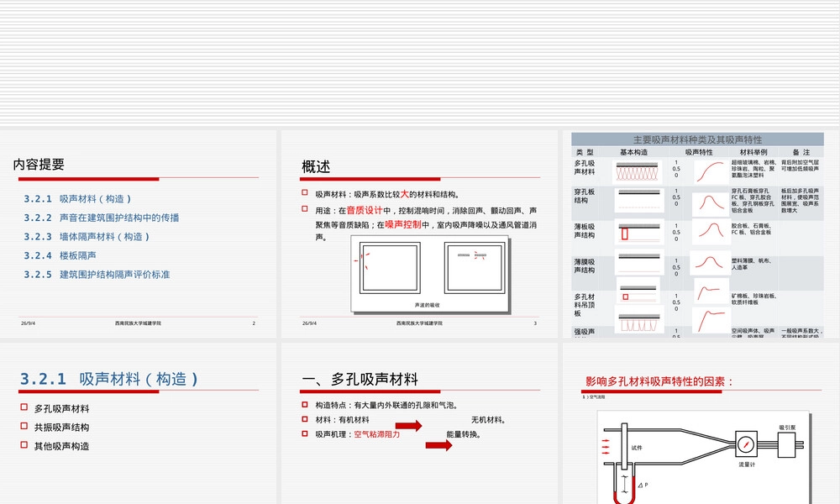The height and width of the screenshot is (504, 840).
Task: Select the 内容提要 slide title
Action: coord(39,165)
